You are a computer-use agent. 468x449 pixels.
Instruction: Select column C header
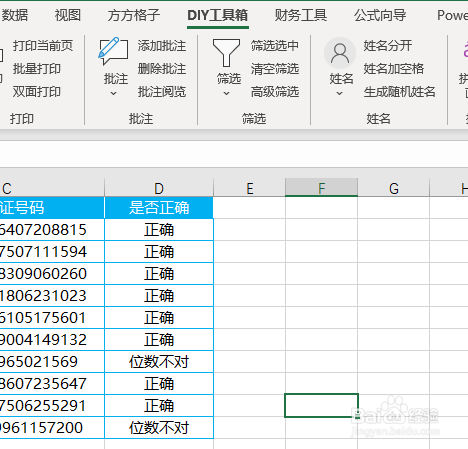pos(52,188)
